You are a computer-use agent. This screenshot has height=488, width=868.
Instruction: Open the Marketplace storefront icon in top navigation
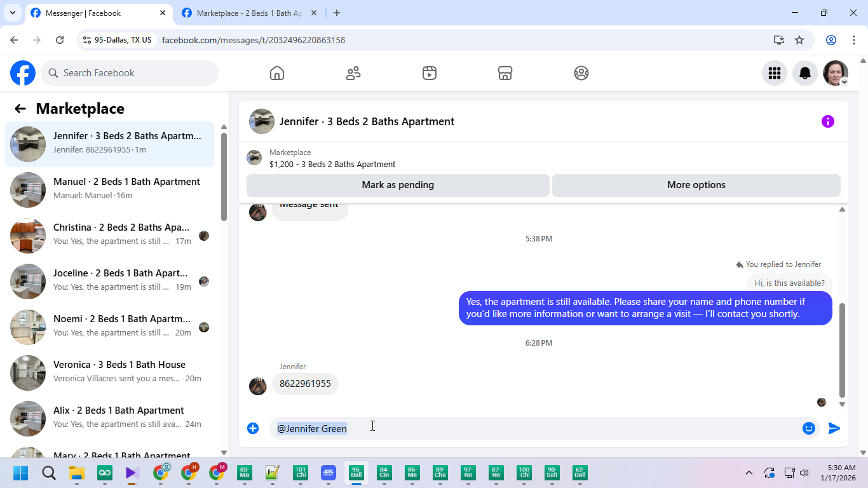505,73
